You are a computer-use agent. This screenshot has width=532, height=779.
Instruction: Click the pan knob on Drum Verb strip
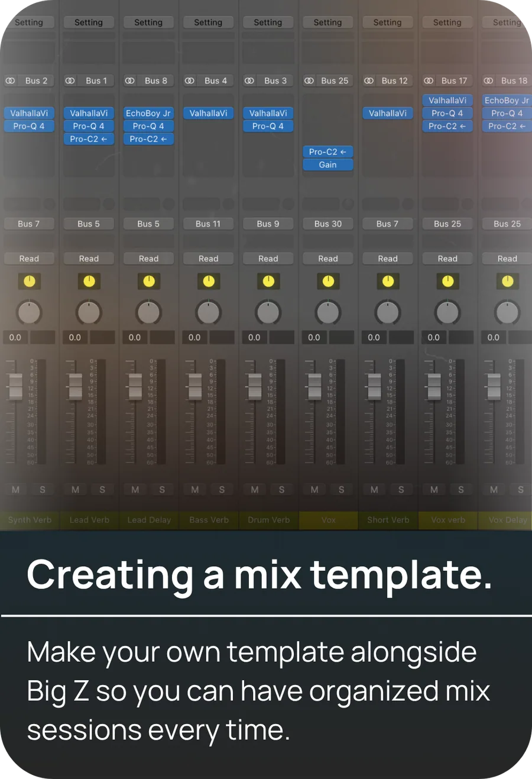click(268, 312)
